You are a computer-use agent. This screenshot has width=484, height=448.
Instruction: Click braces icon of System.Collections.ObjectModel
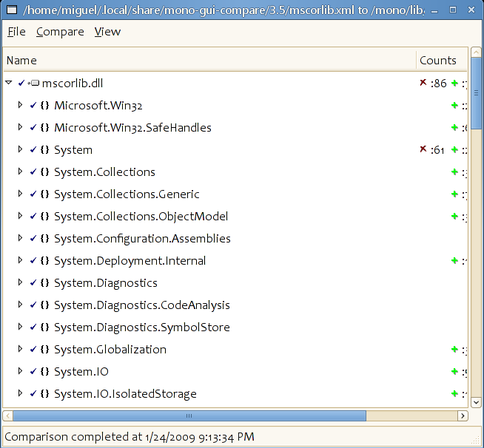click(x=44, y=216)
